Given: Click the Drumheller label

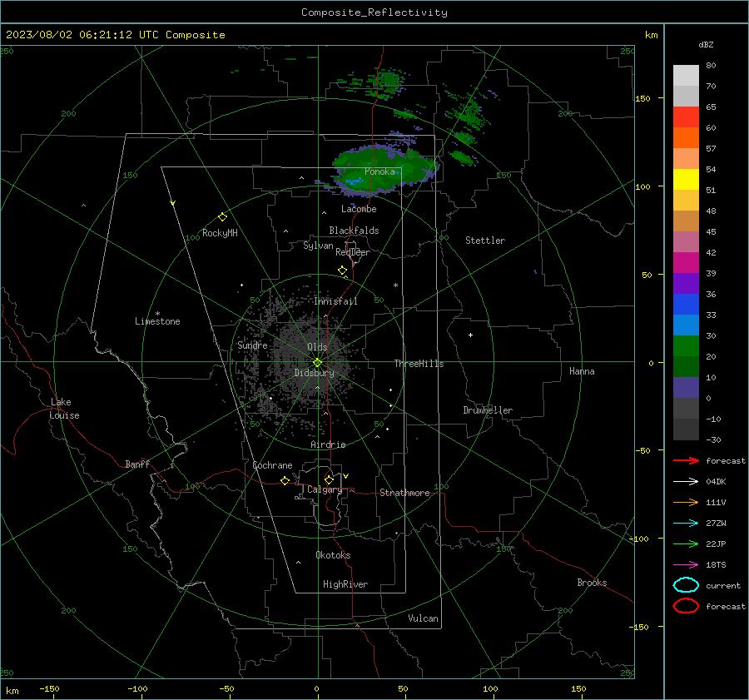Looking at the screenshot, I should pyautogui.click(x=488, y=410).
